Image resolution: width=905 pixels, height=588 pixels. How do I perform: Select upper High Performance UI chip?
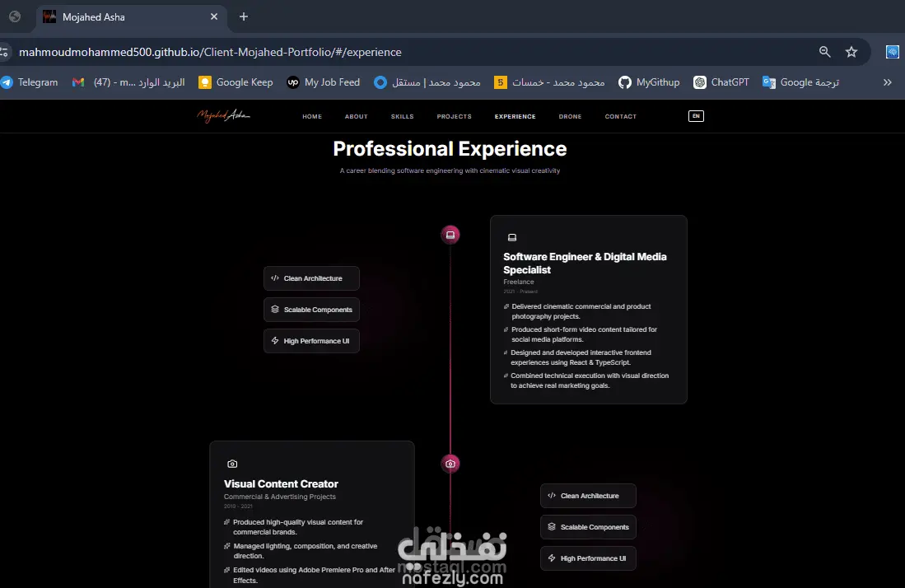click(x=311, y=341)
